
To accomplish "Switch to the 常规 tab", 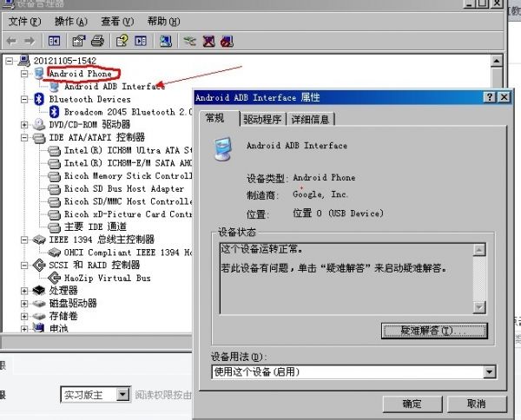I will [x=219, y=118].
